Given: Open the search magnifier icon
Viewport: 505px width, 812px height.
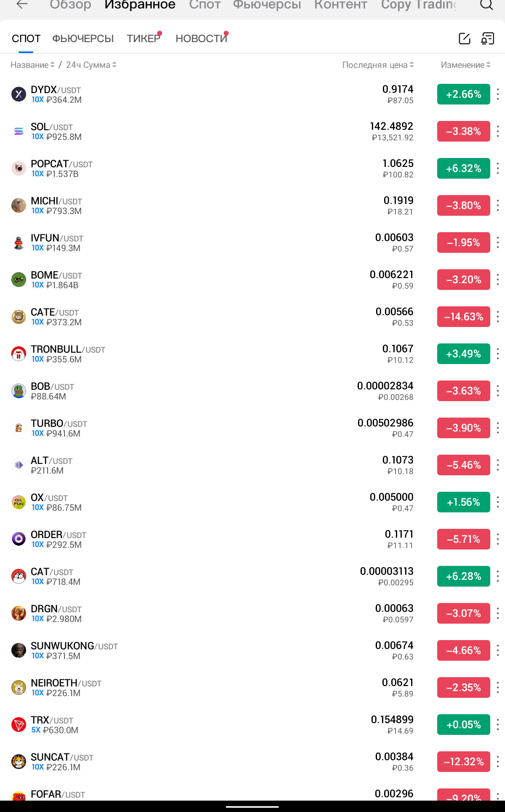Looking at the screenshot, I should tap(486, 5).
